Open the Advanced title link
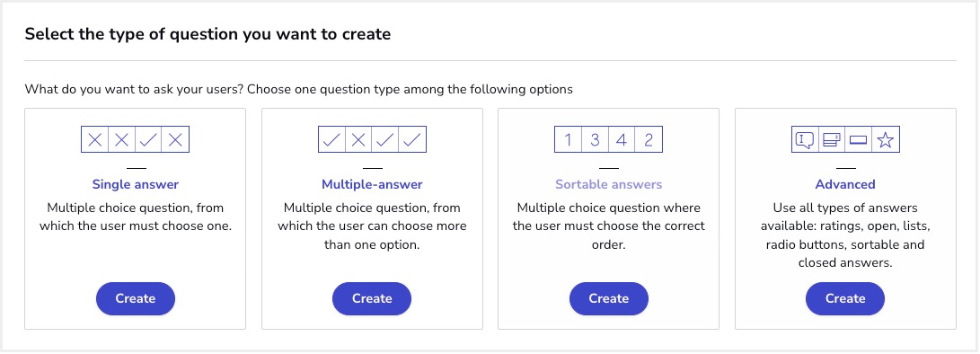 845,184
